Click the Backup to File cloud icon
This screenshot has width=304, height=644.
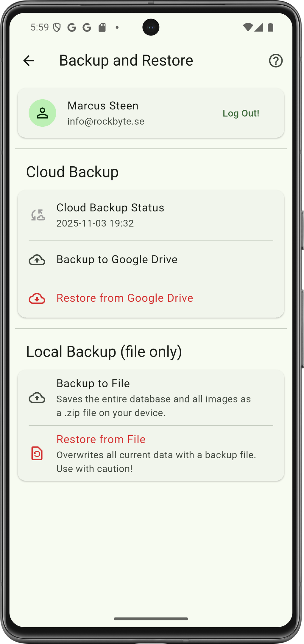[x=37, y=398]
